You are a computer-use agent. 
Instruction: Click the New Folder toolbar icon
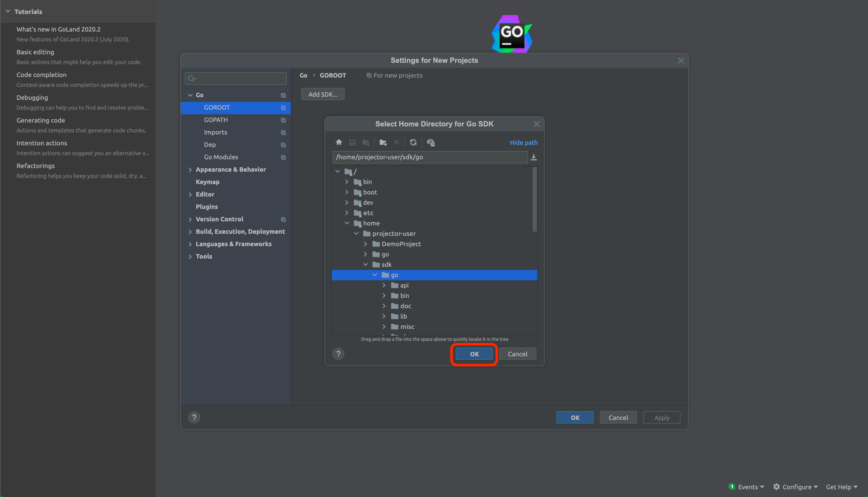(383, 142)
